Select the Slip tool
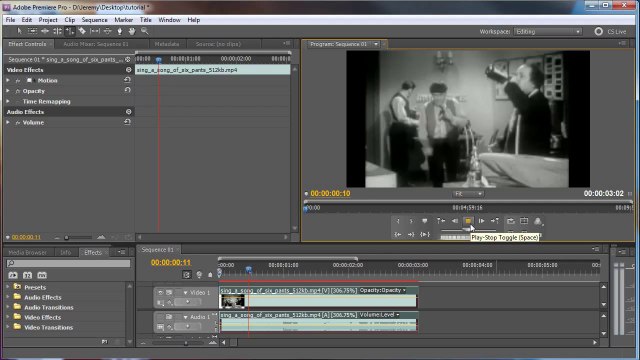The image size is (640, 360). click(x=95, y=31)
